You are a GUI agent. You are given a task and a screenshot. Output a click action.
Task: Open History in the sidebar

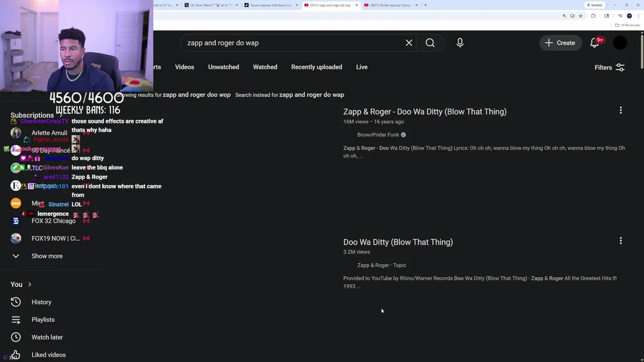click(x=41, y=302)
